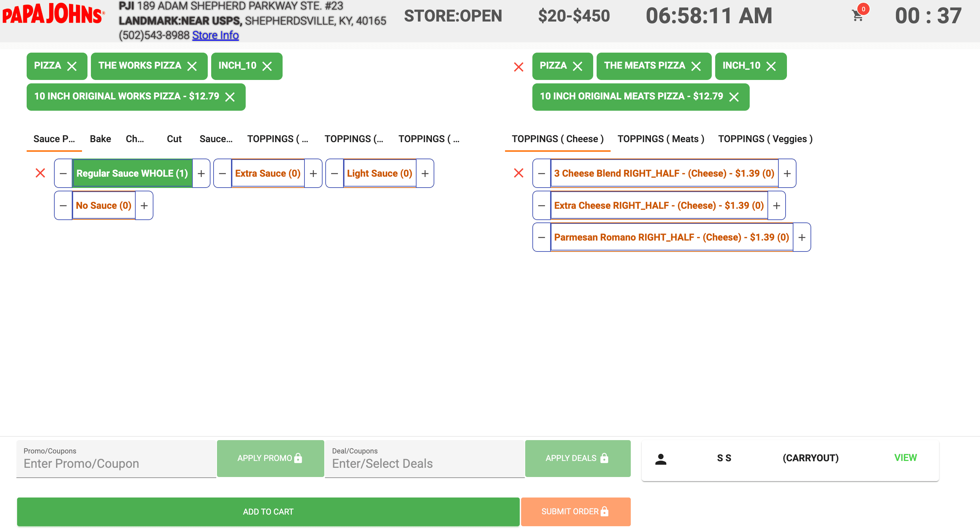
Task: Remove the right PIZZA chip via X
Action: pos(577,66)
